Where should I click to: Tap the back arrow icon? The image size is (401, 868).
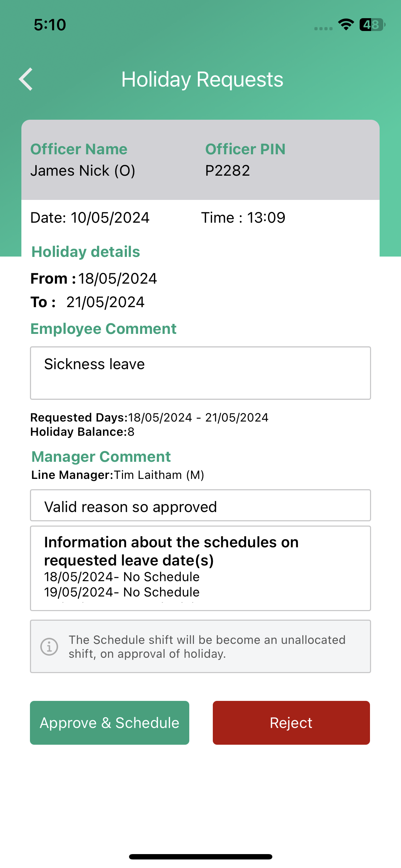pyautogui.click(x=26, y=79)
